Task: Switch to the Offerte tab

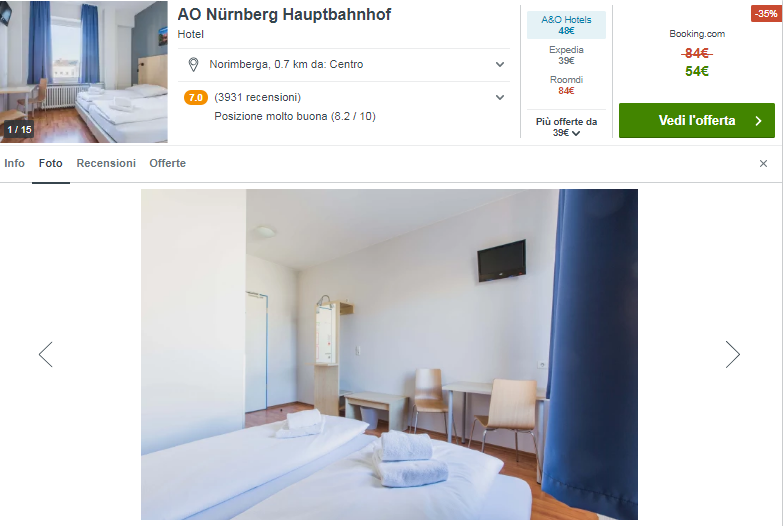Action: [167, 163]
